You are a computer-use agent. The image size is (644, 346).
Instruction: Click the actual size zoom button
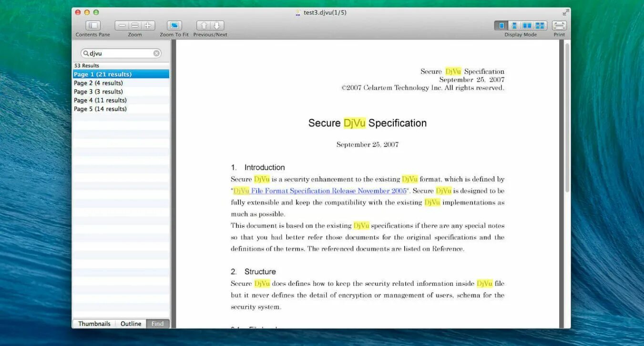click(x=135, y=25)
